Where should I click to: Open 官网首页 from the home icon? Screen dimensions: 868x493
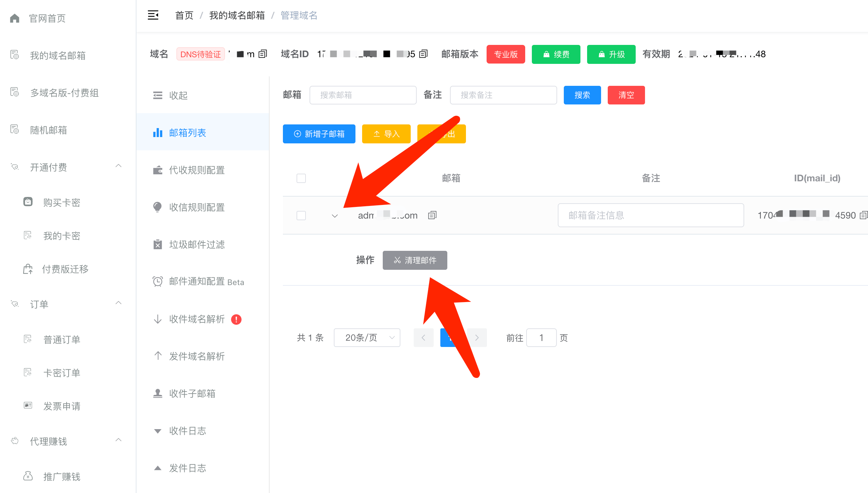[15, 18]
